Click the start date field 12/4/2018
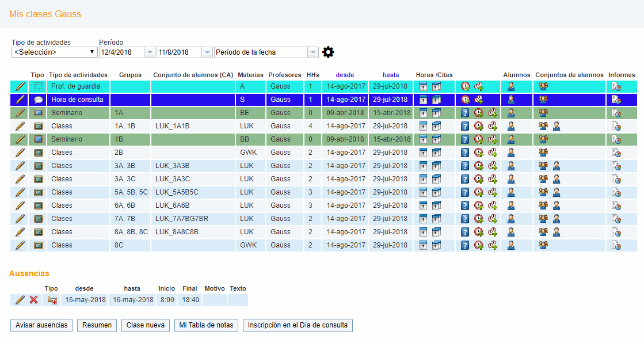The height and width of the screenshot is (339, 644). click(x=121, y=52)
